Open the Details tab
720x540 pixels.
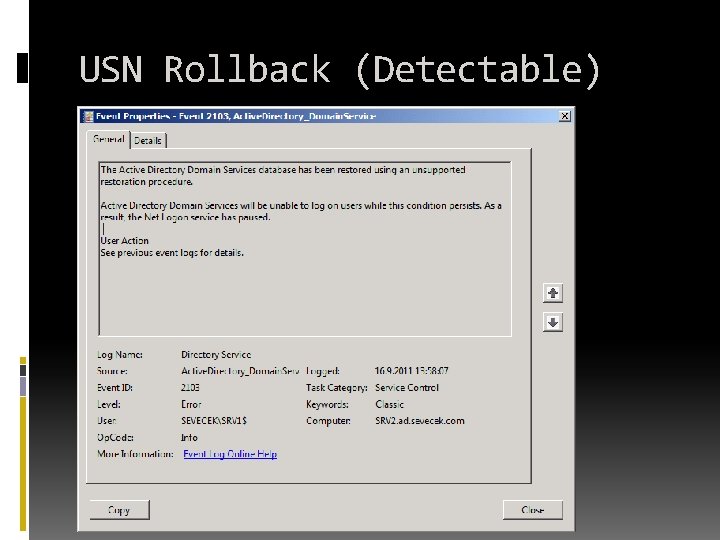tap(148, 141)
